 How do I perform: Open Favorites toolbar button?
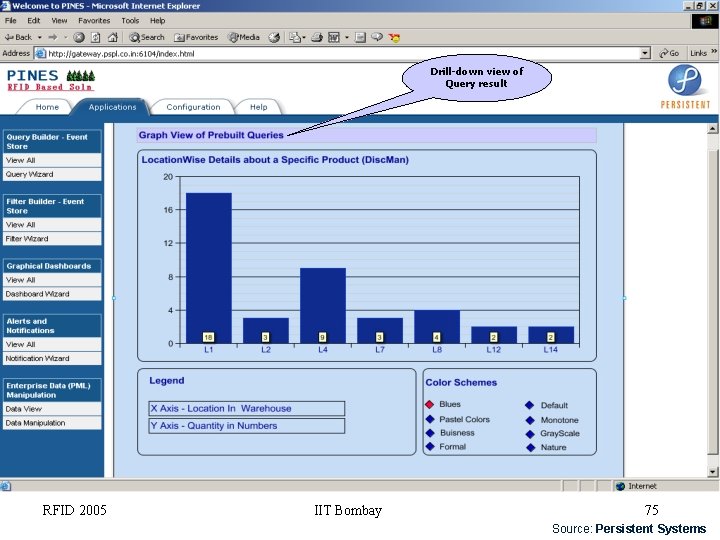coord(196,37)
